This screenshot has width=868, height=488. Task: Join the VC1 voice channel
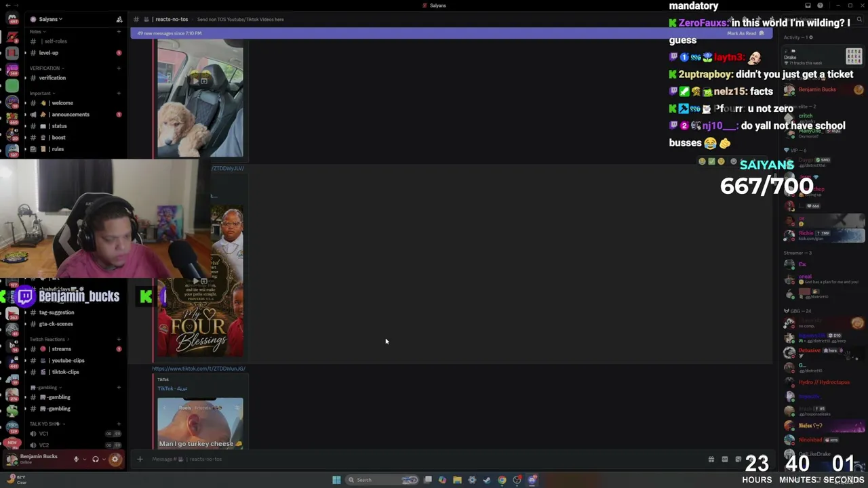coord(75,434)
